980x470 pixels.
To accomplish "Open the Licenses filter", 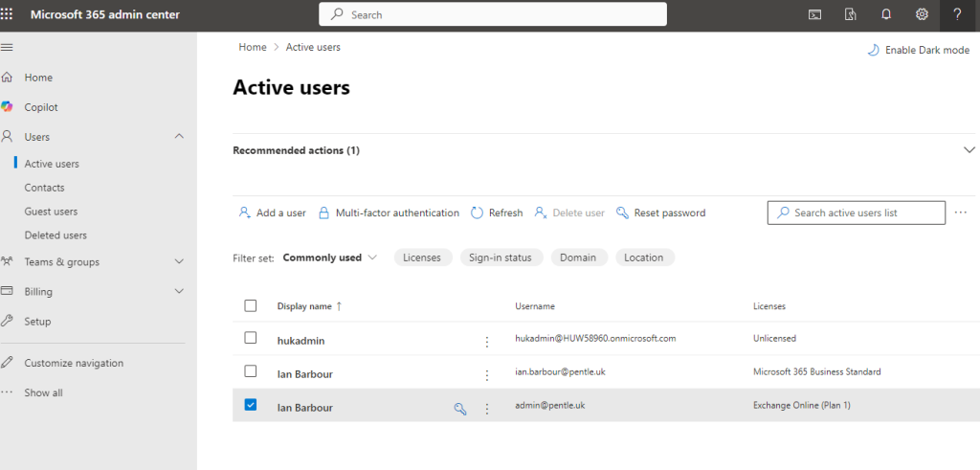I will [423, 257].
